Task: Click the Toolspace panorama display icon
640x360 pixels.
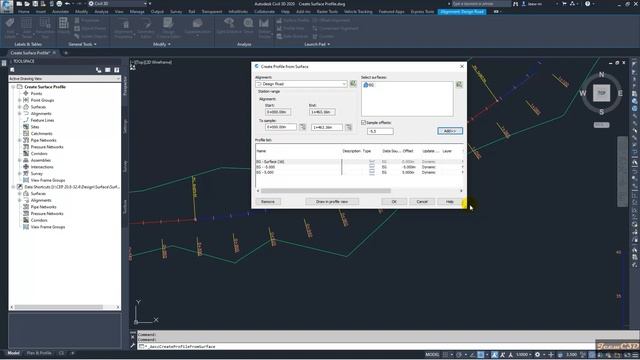Action: [108, 70]
